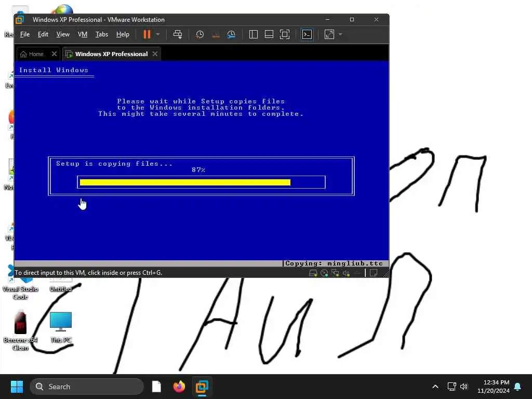This screenshot has width=532, height=399.
Task: Click the stretch guest display icon
Action: 329,34
